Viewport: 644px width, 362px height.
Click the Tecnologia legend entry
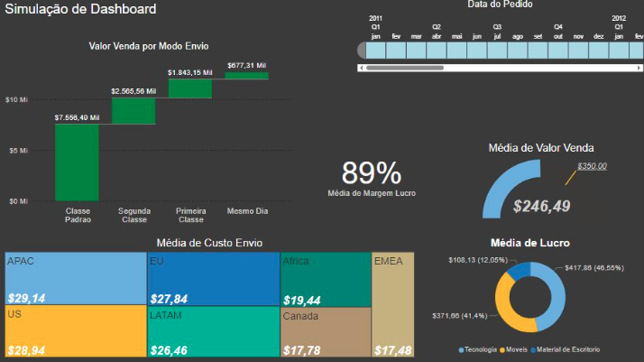pos(478,349)
